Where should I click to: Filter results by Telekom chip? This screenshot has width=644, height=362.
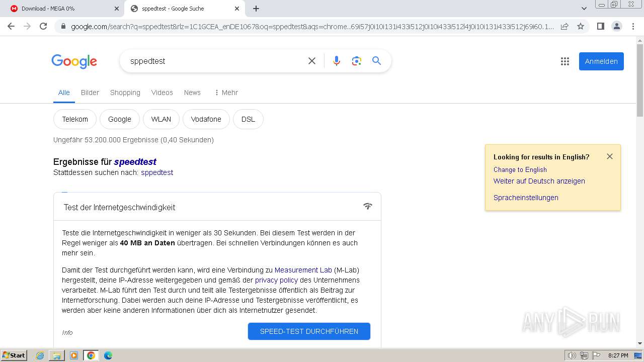coord(75,119)
